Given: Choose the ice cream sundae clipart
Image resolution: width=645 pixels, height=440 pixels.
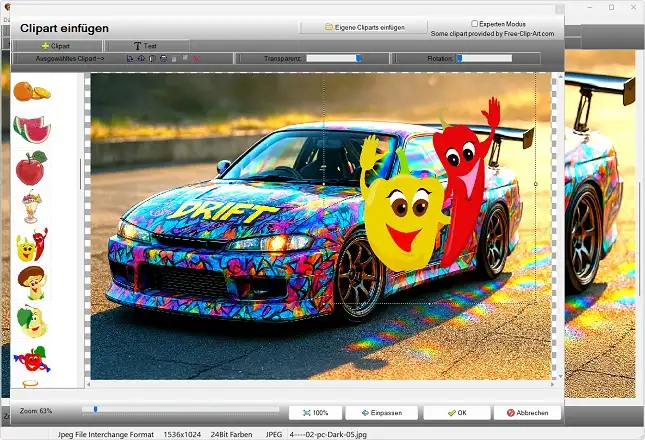Looking at the screenshot, I should (32, 207).
